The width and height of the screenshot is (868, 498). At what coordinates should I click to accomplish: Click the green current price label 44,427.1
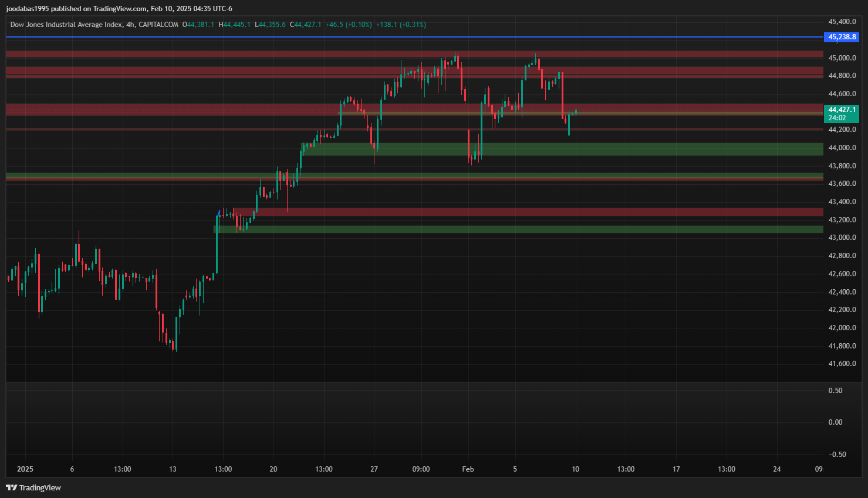842,110
